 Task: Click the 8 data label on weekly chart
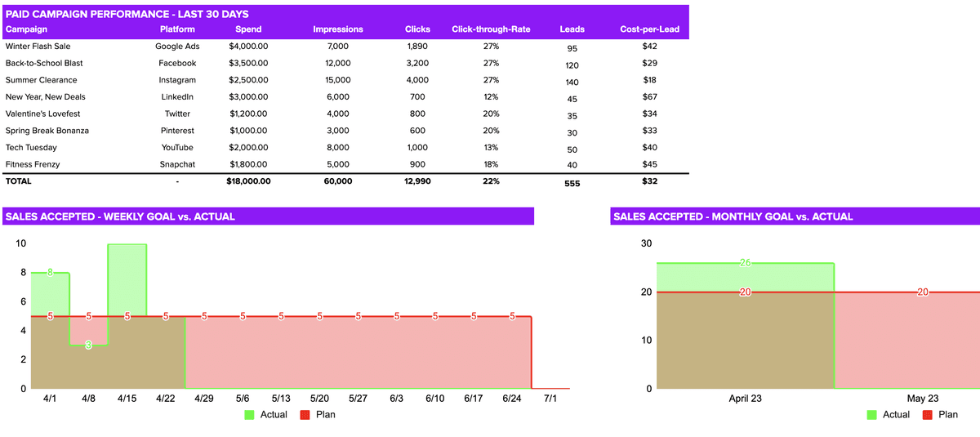(50, 273)
